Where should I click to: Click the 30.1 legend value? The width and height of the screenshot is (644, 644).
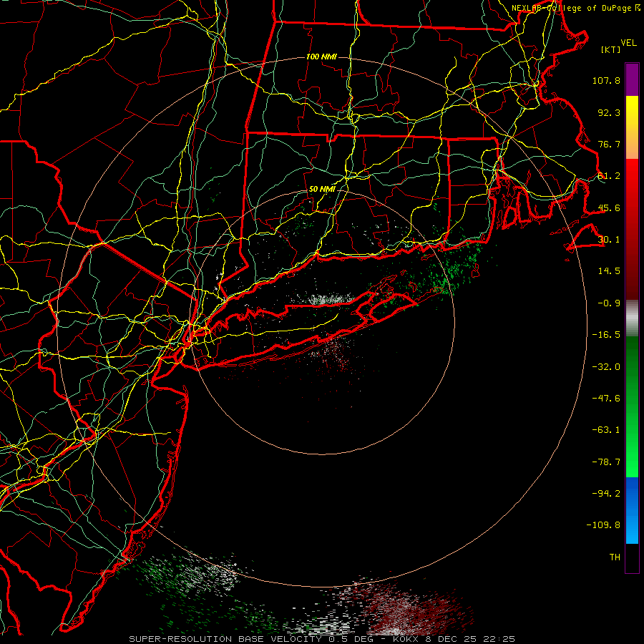point(609,240)
